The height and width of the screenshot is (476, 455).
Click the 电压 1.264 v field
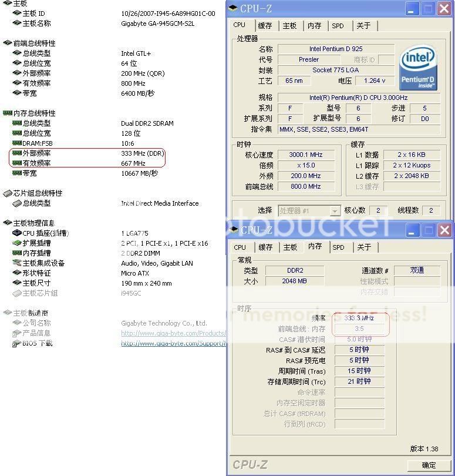[375, 81]
